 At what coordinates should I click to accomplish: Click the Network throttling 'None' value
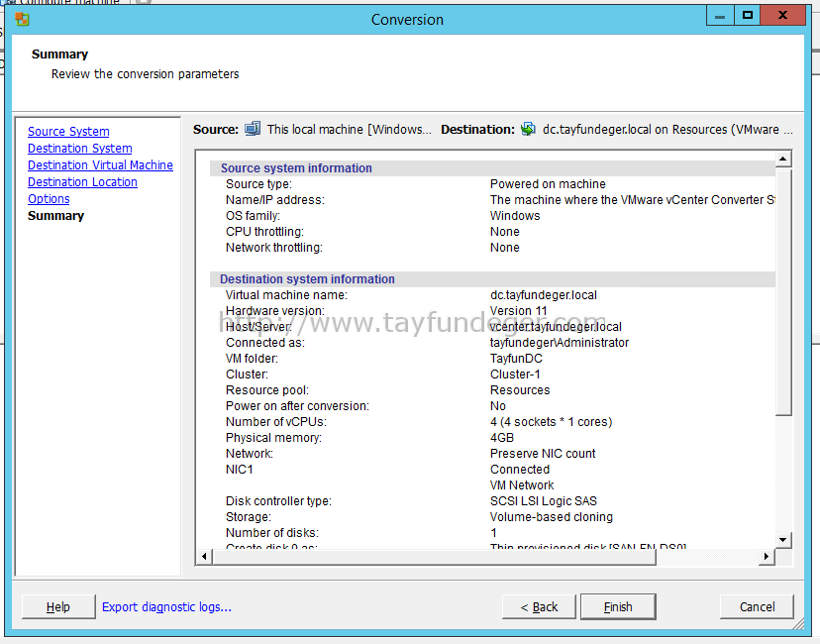pos(505,248)
